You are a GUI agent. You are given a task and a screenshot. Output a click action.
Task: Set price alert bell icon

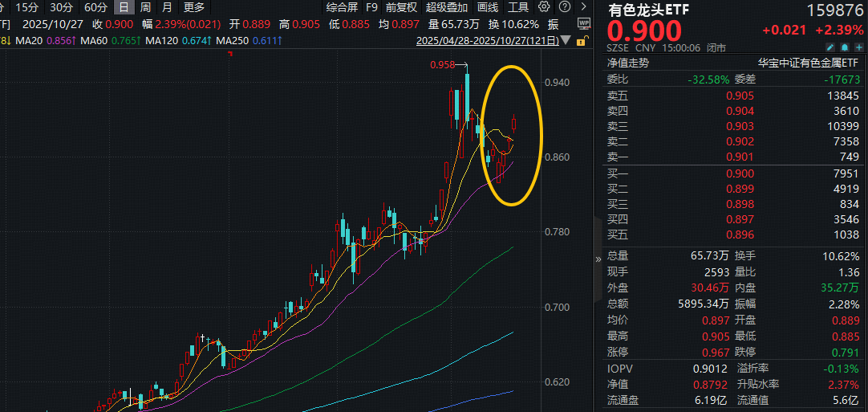[844, 47]
